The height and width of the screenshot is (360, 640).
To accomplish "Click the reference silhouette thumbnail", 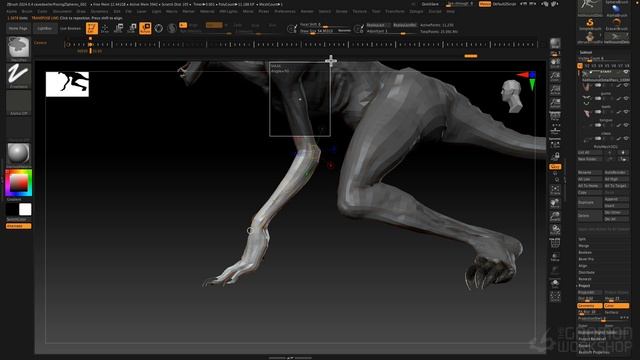I will 67,84.
